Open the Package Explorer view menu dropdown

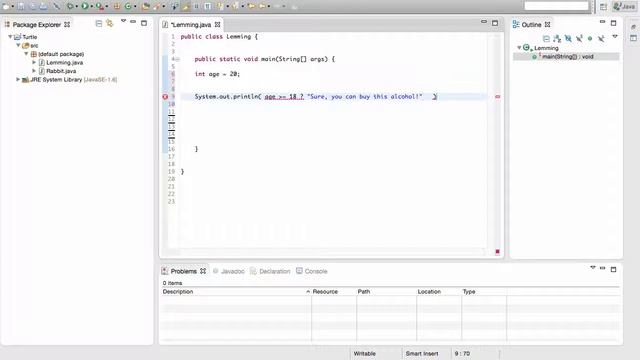coord(123,20)
